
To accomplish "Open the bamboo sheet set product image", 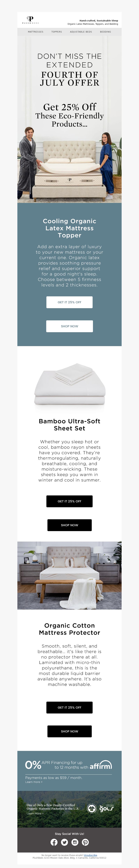I will point(70,384).
